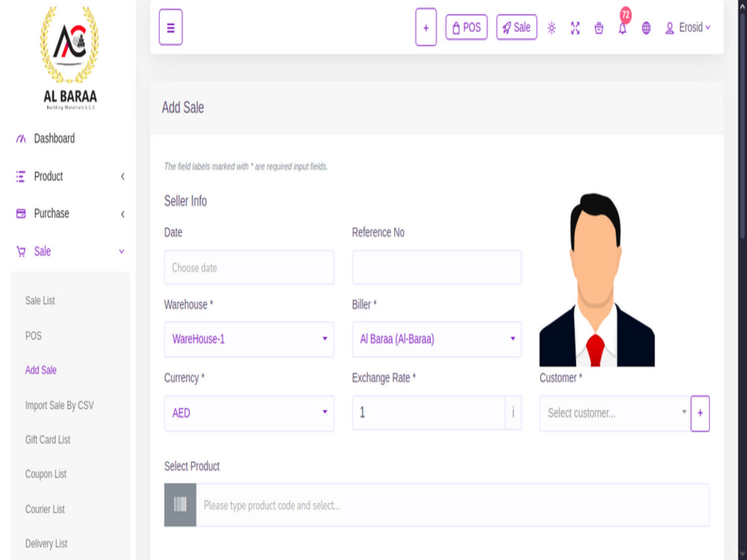Open Courier List
Image resolution: width=747 pixels, height=560 pixels.
(x=45, y=509)
